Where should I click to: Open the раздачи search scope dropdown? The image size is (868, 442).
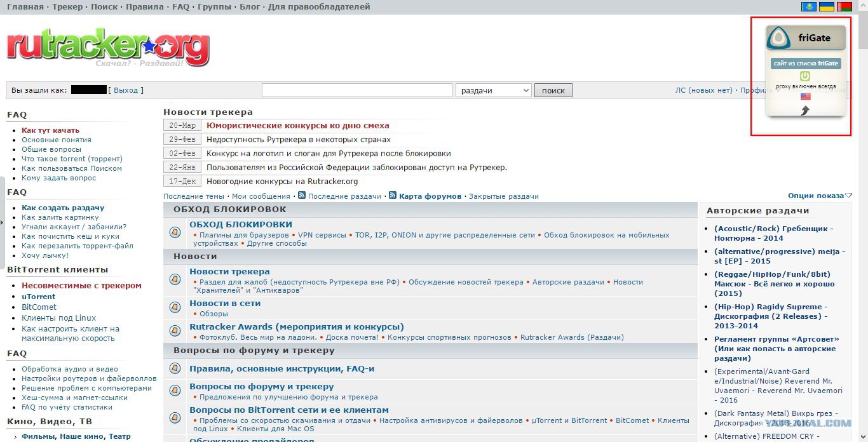494,90
